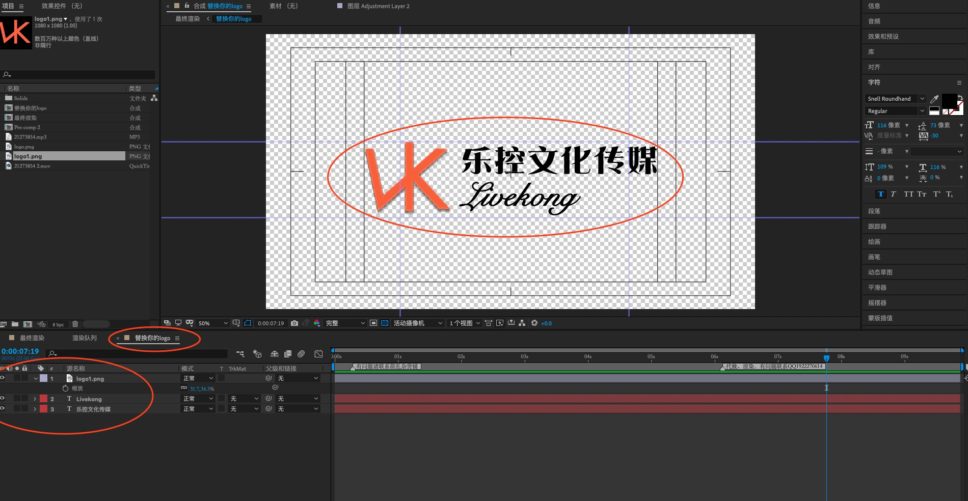Expand the Livekong layer properties
The image size is (968, 501).
point(35,399)
